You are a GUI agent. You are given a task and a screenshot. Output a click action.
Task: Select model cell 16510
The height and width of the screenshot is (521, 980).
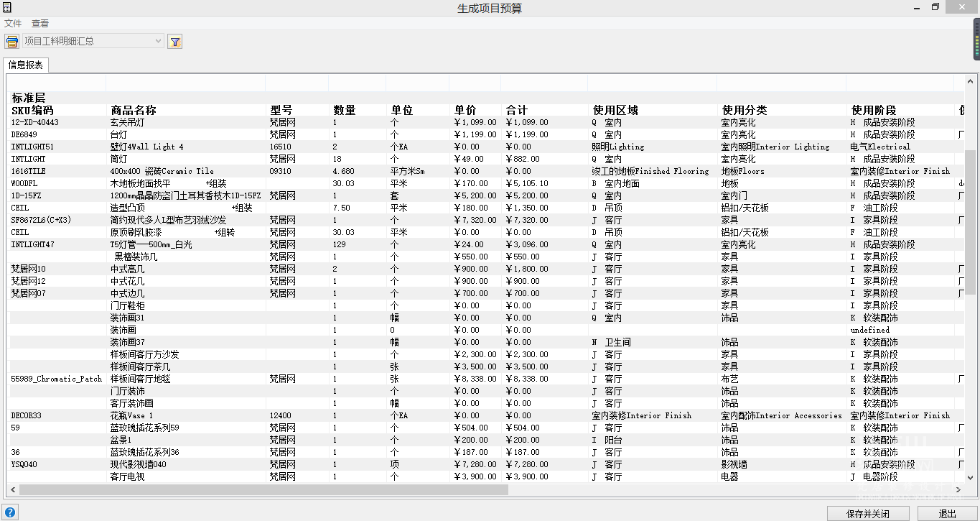(x=280, y=147)
